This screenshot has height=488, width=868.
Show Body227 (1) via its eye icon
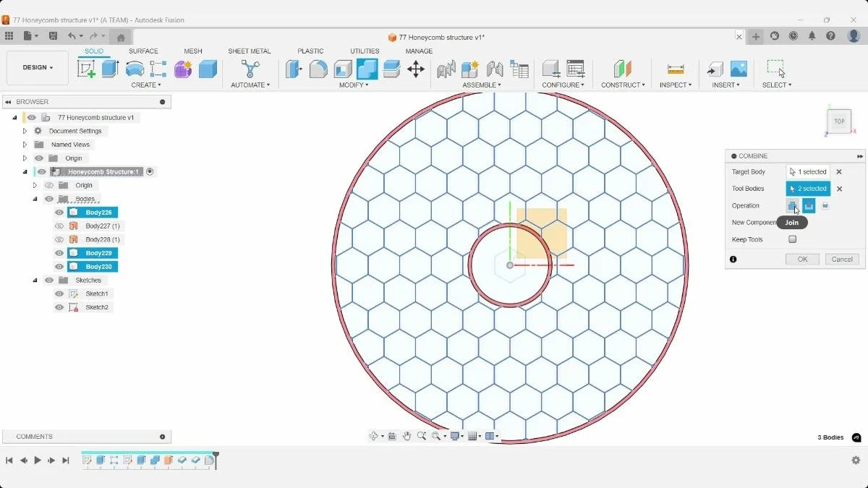(x=59, y=226)
